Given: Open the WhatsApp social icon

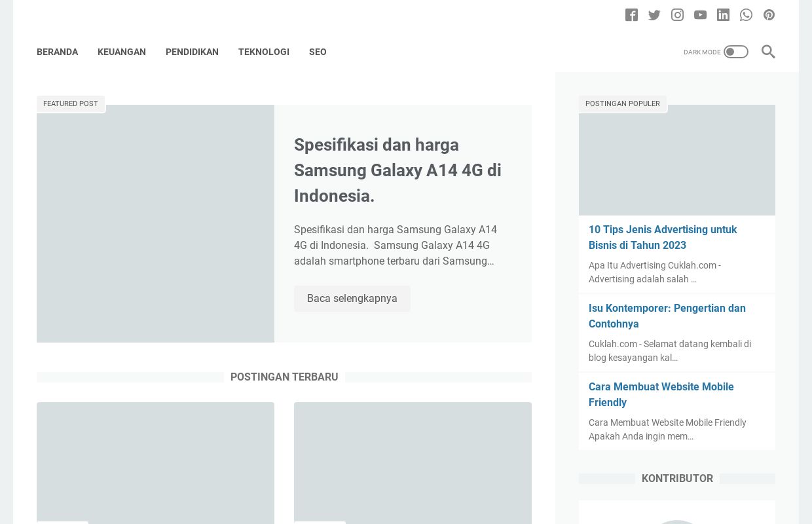Looking at the screenshot, I should coord(746,15).
